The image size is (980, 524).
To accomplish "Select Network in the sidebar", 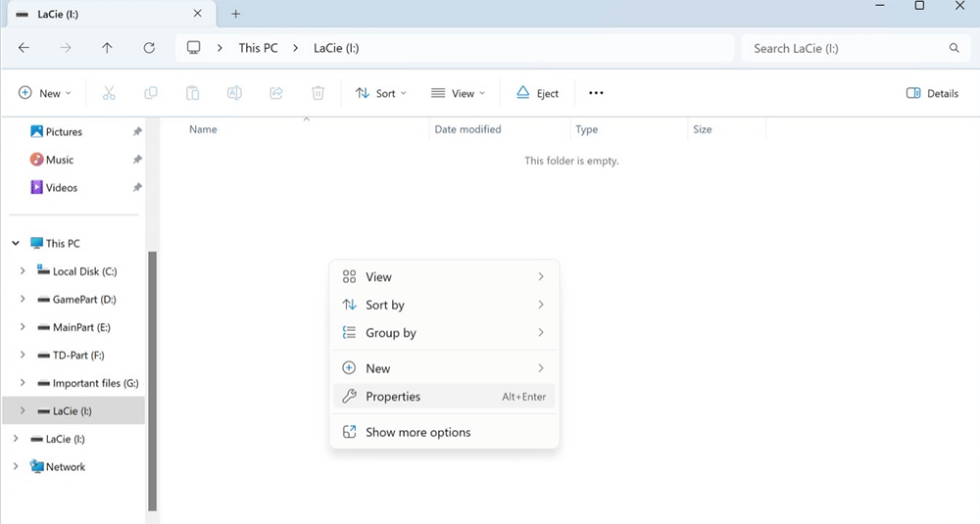I will click(58, 466).
